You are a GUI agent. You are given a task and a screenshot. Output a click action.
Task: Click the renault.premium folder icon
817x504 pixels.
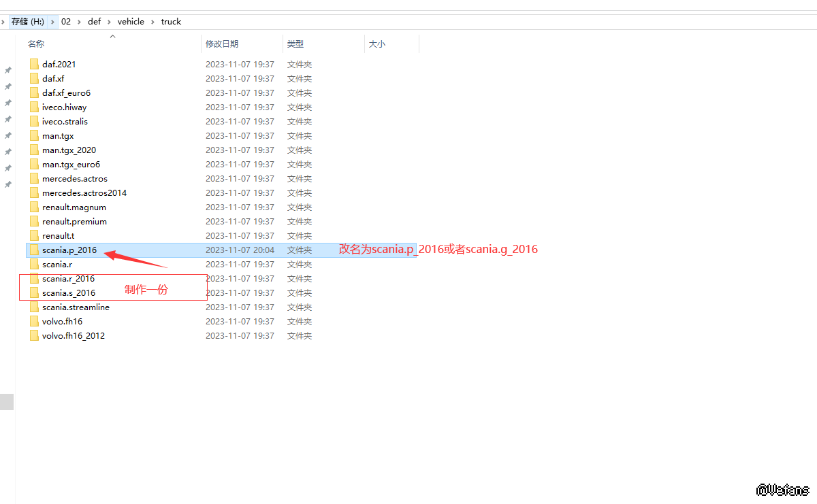34,221
